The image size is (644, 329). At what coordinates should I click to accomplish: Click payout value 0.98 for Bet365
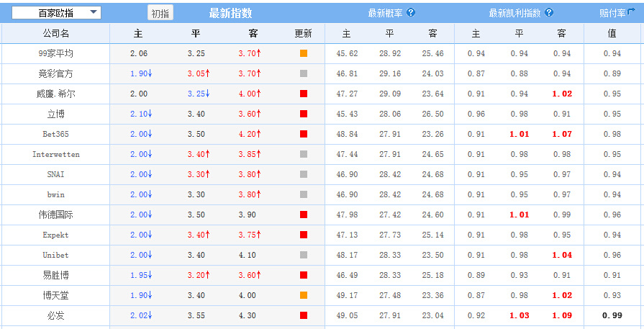pos(612,134)
